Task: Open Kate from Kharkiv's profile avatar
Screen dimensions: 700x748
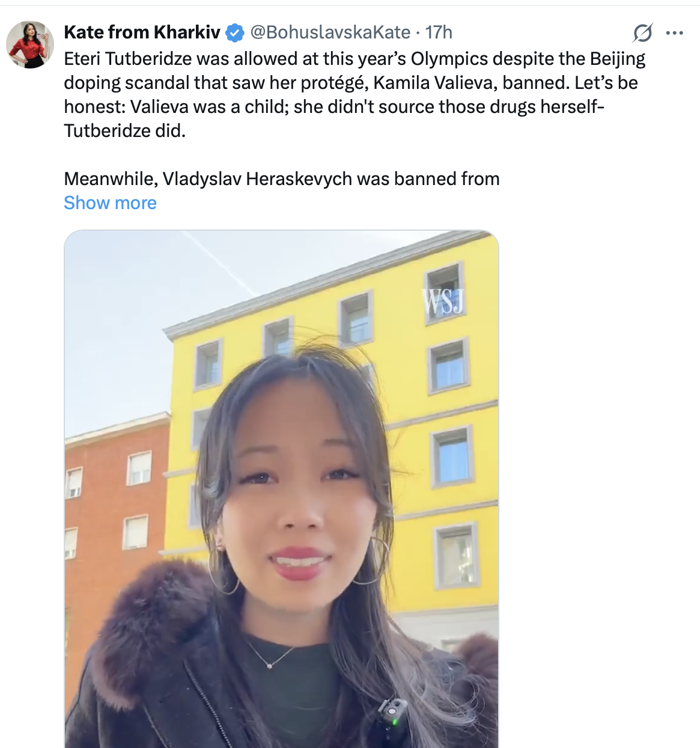Action: point(29,44)
